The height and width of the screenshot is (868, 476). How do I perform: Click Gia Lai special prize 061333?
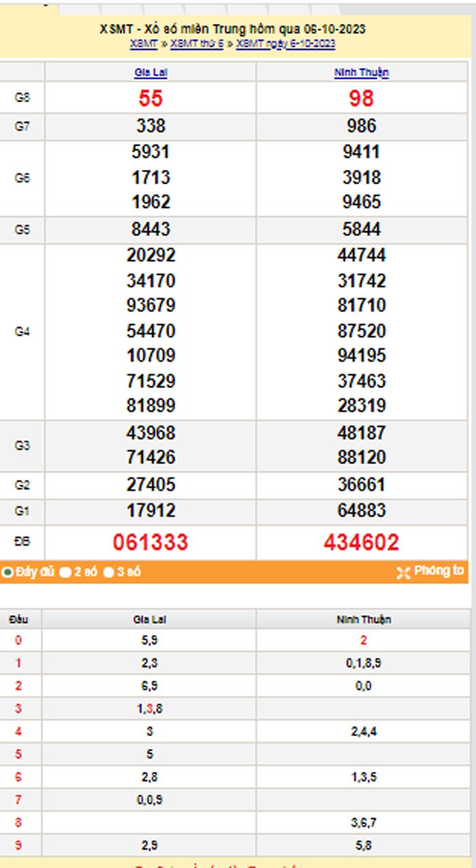[150, 542]
